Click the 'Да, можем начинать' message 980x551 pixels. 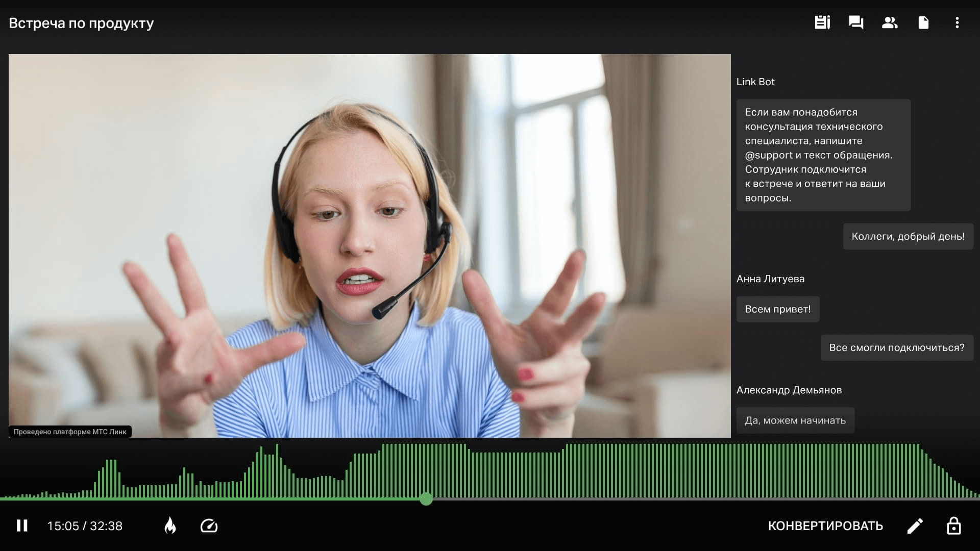[795, 420]
